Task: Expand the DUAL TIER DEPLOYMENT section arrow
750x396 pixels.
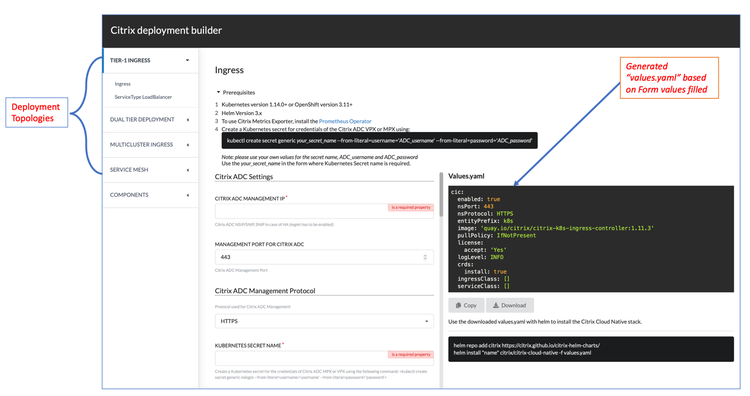Action: point(188,120)
